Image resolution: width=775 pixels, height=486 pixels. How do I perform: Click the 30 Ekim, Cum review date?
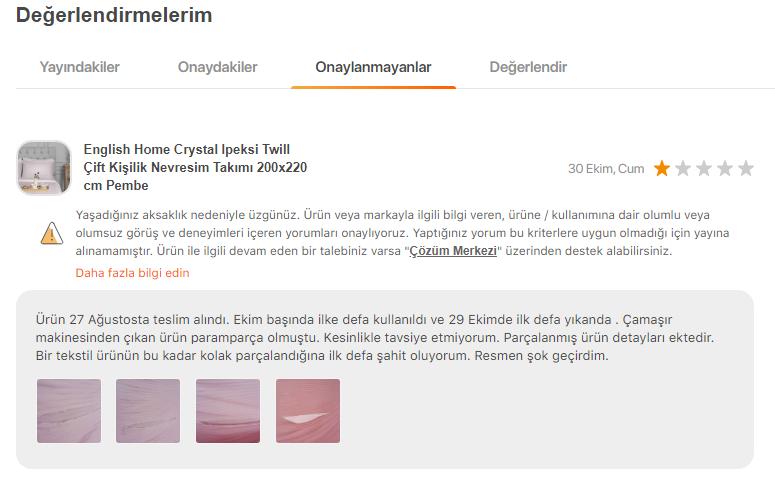click(606, 169)
